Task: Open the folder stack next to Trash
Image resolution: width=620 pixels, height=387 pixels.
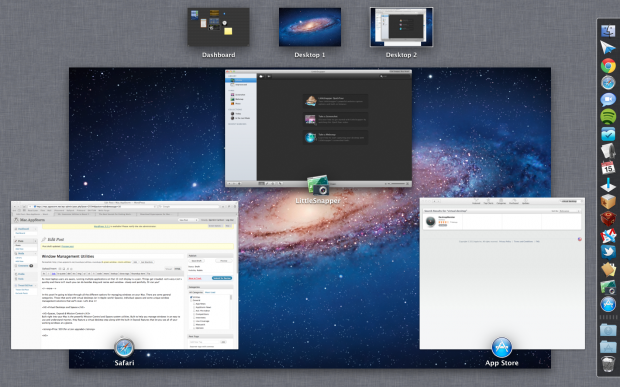Action: pyautogui.click(x=608, y=347)
